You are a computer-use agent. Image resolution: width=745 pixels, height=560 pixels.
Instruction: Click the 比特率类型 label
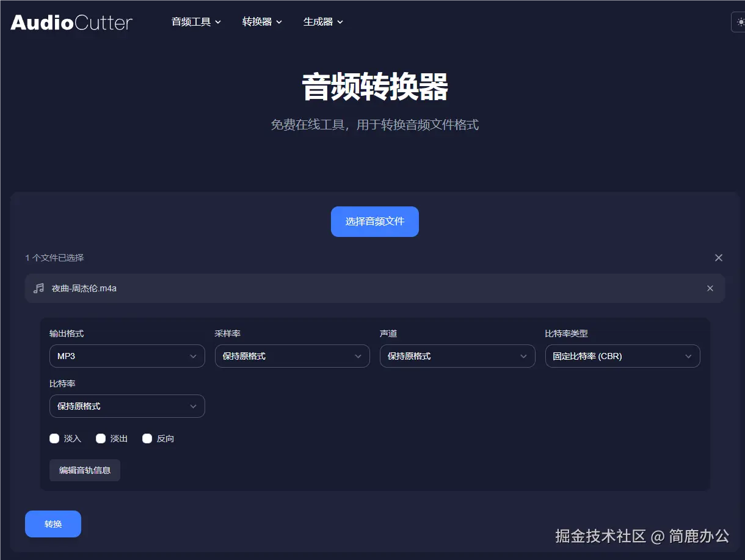point(567,333)
